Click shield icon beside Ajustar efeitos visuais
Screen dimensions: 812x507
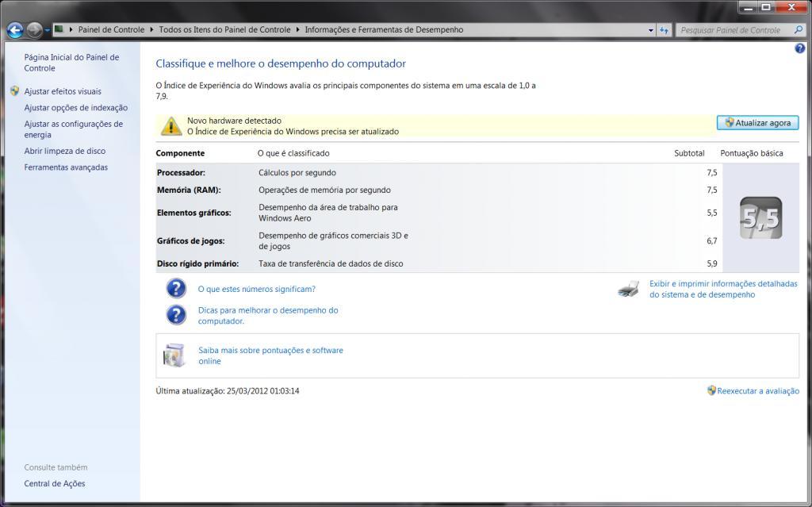14,91
